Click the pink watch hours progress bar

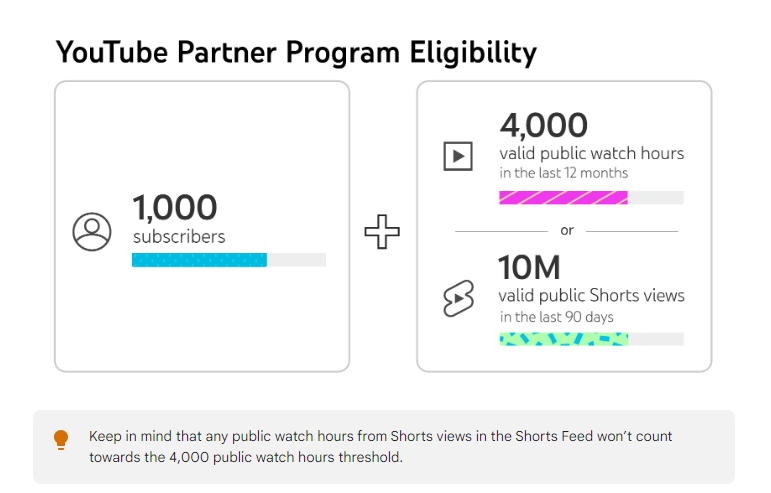click(x=563, y=197)
